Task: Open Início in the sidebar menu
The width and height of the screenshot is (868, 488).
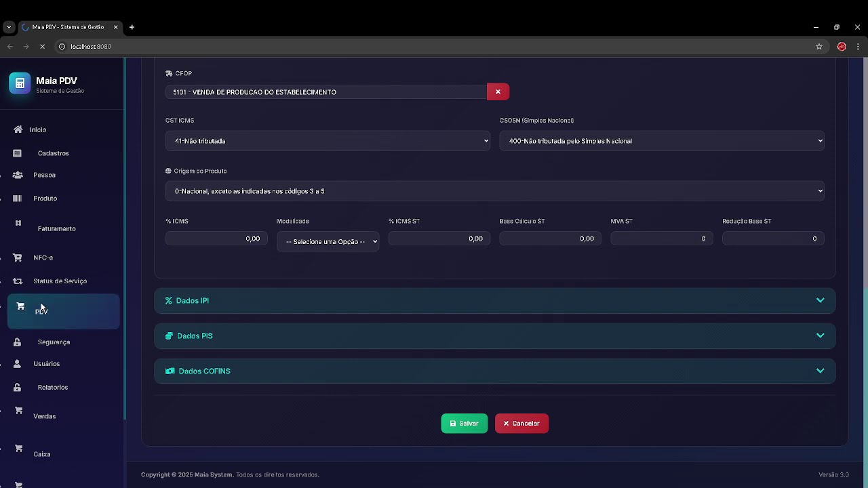Action: point(38,129)
